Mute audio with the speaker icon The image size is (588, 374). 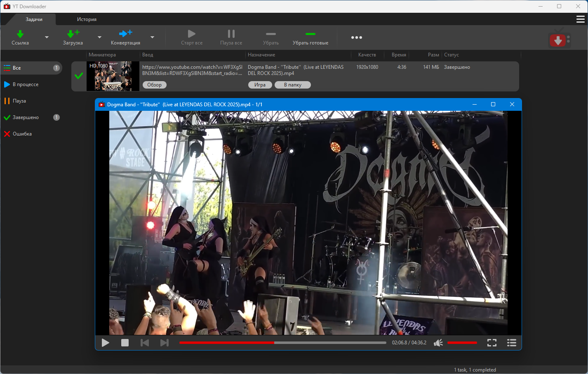438,343
